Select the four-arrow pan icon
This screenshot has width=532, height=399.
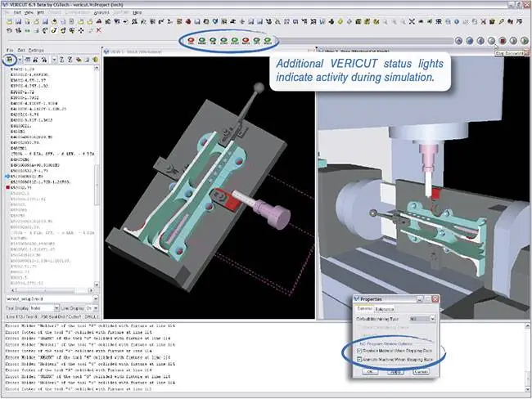(x=81, y=30)
